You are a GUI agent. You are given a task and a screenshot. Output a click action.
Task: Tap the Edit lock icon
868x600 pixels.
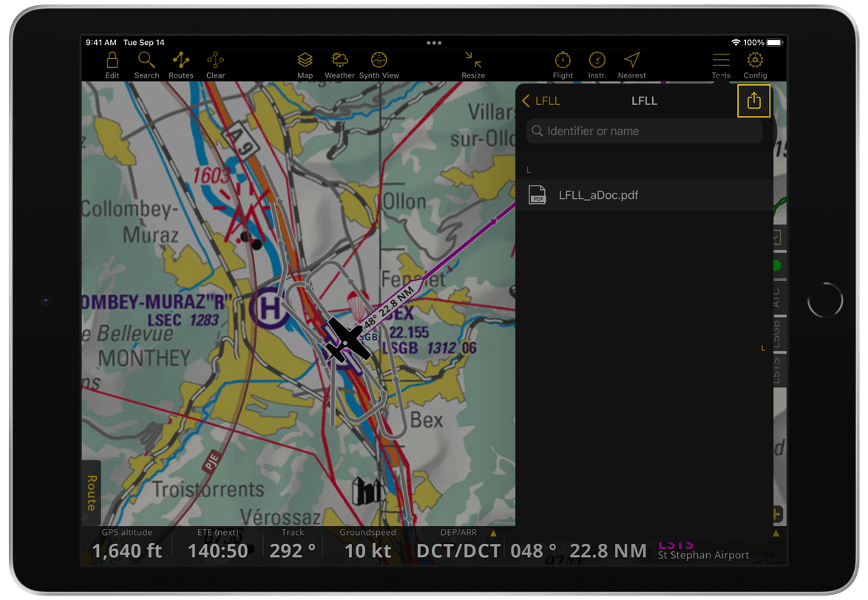pos(112,60)
